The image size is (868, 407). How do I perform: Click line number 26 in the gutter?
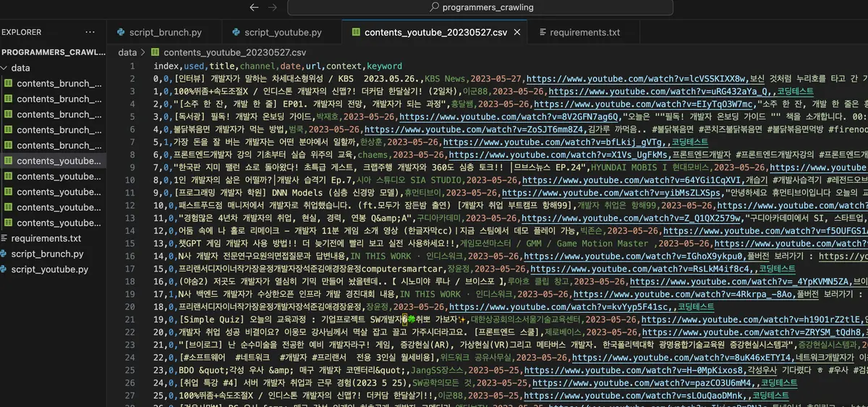[129, 384]
